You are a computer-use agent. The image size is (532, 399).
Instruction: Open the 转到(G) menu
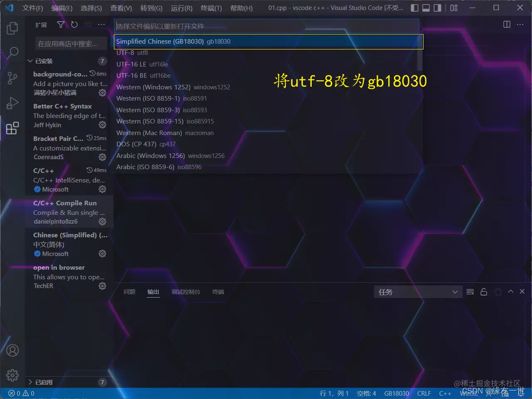point(151,8)
